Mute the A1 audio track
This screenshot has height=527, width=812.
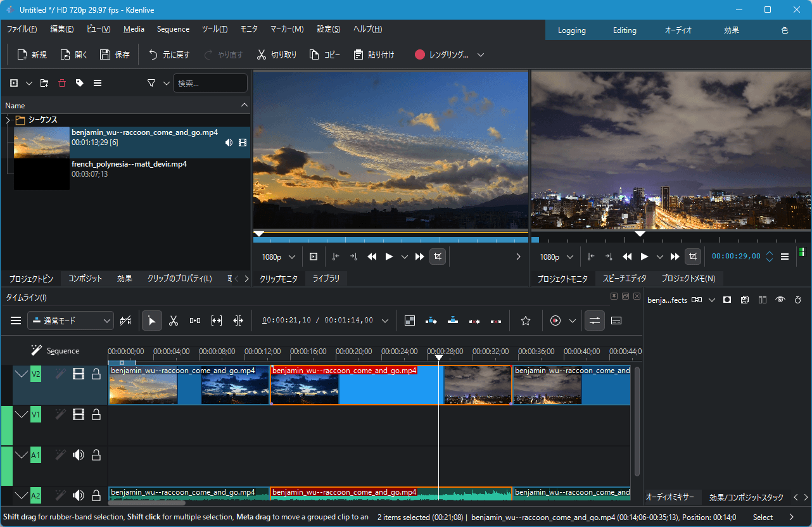pos(79,455)
